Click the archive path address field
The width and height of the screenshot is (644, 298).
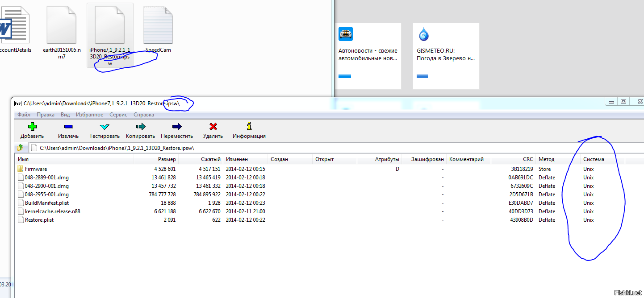pyautogui.click(x=313, y=148)
